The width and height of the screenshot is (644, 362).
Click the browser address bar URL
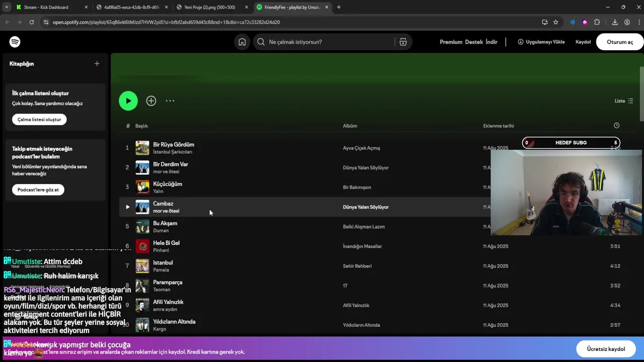tap(167, 22)
